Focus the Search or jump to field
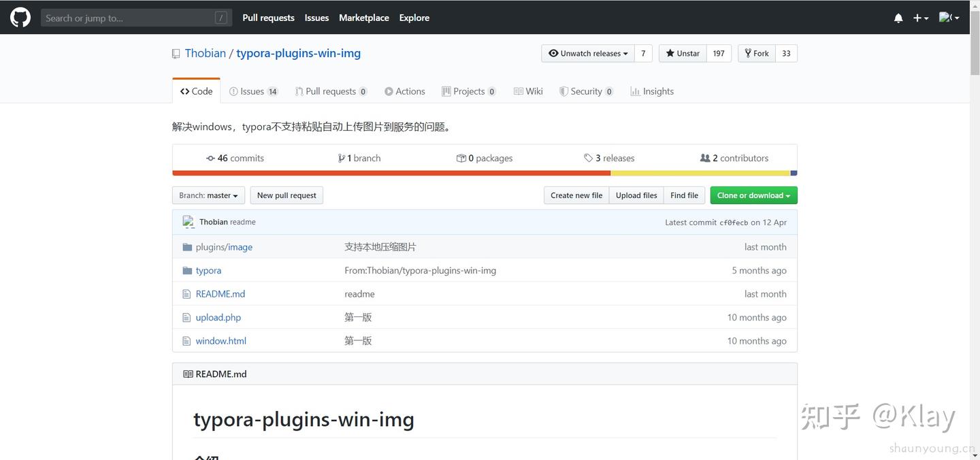The image size is (980, 460). point(129,18)
